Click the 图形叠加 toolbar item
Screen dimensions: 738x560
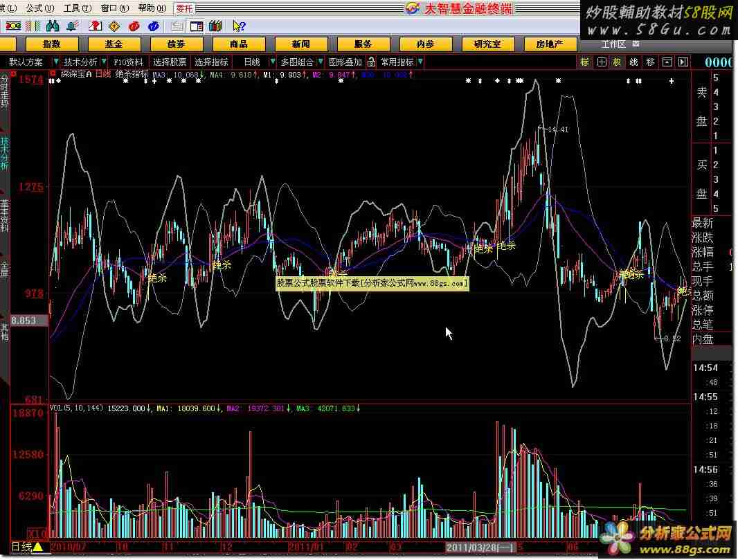345,62
